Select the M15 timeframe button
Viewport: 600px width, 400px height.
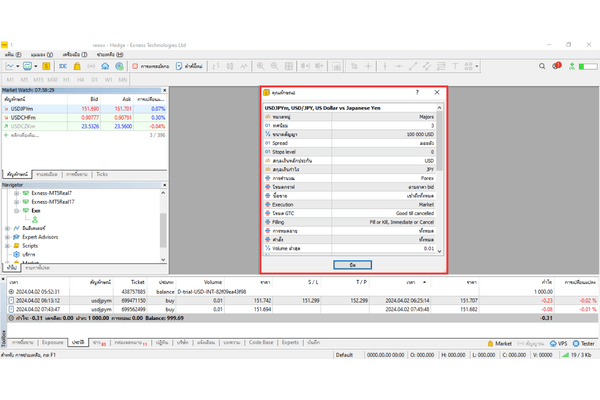pos(39,78)
